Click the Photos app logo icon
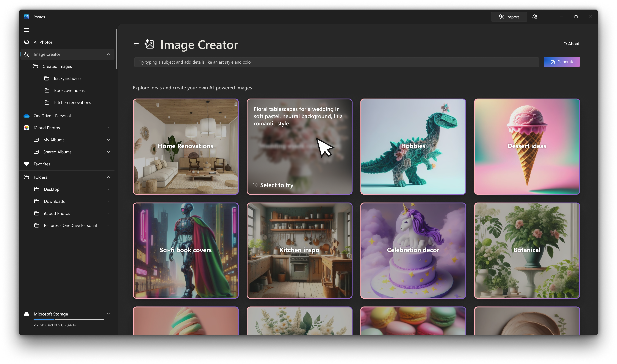Screen dimensions: 617x364 (x=27, y=17)
